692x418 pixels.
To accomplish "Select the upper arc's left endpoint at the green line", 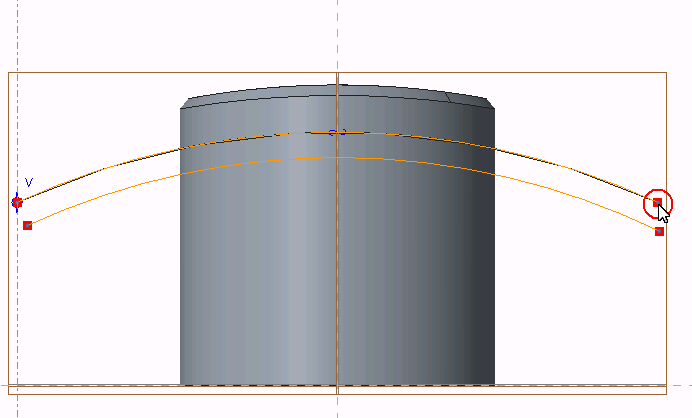I will tap(17, 203).
